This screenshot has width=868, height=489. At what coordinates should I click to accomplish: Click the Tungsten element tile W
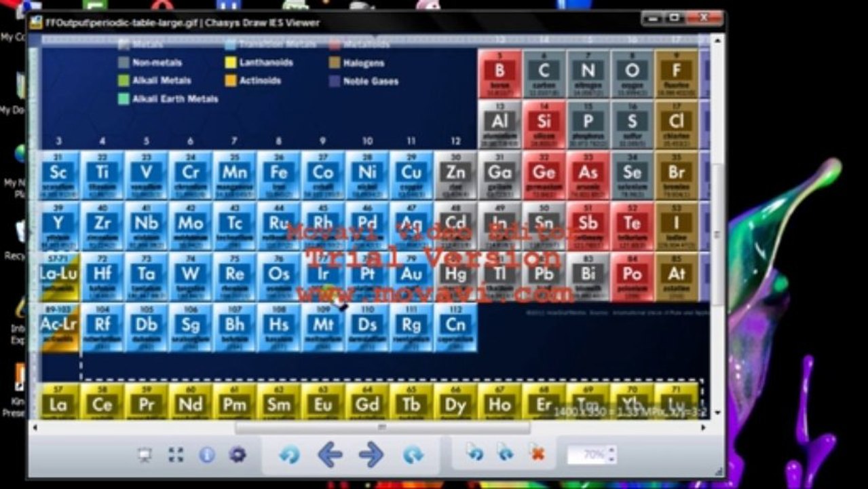(x=191, y=277)
